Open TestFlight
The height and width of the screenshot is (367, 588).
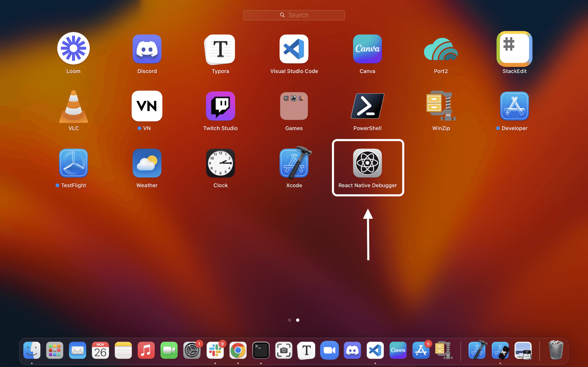click(x=73, y=163)
